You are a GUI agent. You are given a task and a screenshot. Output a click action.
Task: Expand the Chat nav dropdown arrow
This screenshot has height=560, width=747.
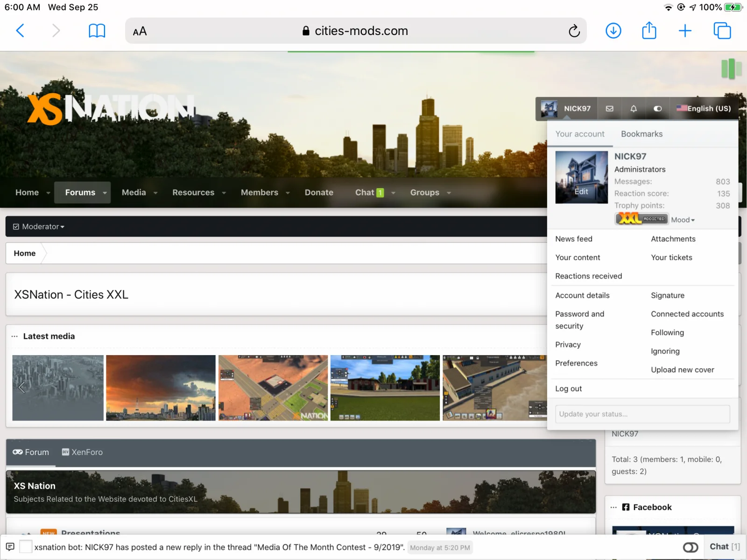393,193
